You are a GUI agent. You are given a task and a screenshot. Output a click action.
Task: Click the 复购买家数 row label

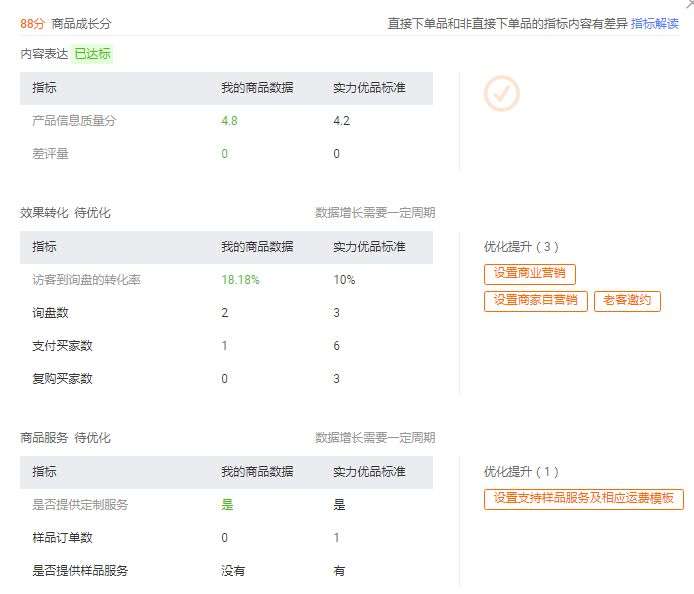62,379
